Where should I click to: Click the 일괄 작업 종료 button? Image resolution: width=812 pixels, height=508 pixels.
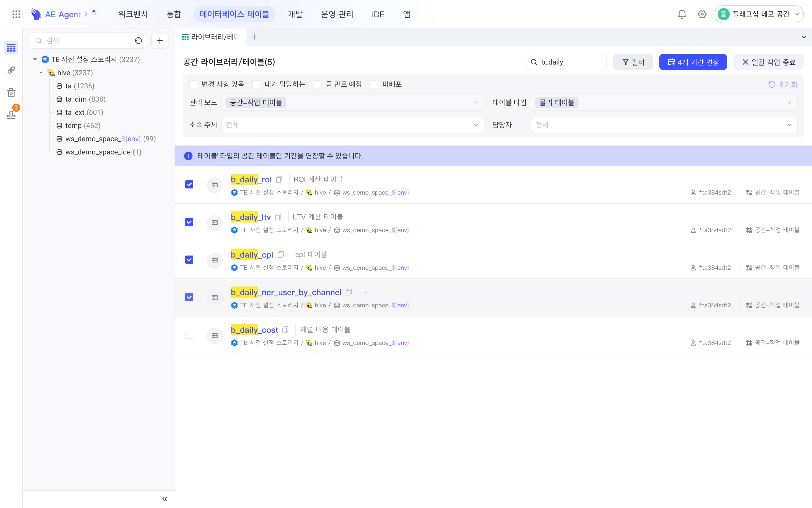[x=768, y=62]
